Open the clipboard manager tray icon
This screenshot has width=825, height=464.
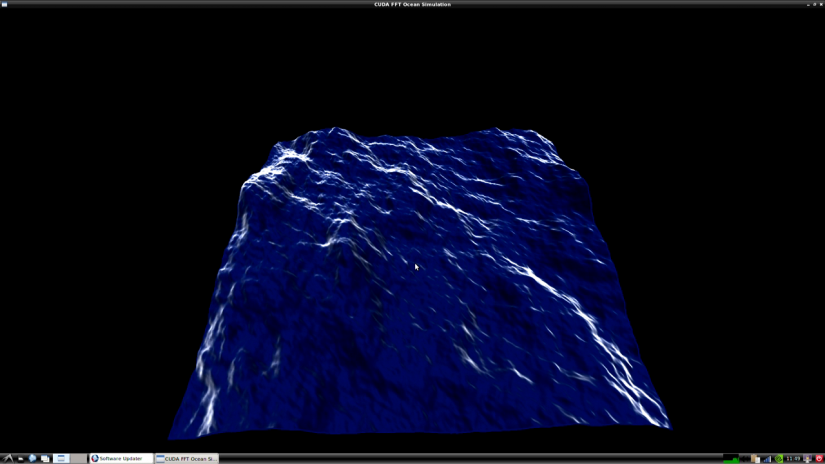(755, 459)
